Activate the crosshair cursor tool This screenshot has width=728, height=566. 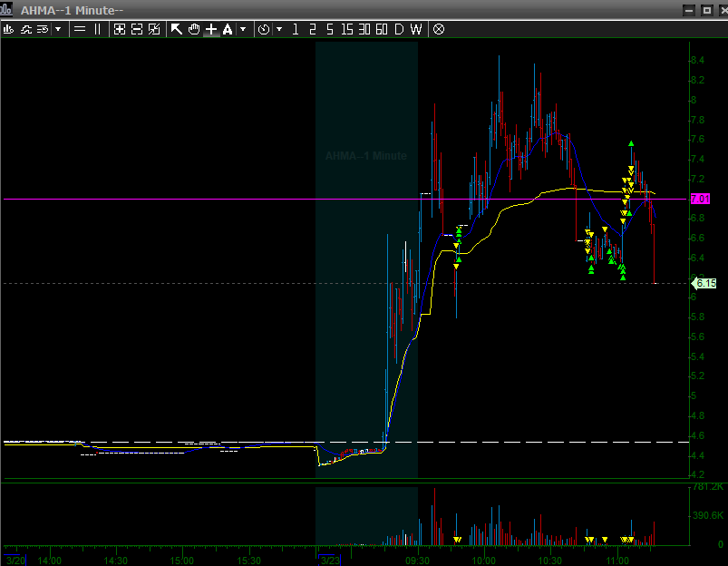[211, 29]
